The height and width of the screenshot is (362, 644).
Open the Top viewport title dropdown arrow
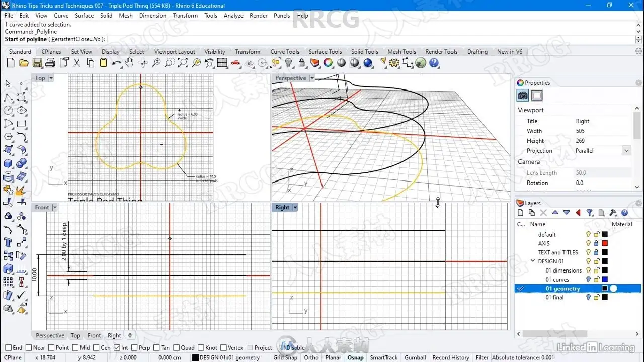click(51, 78)
